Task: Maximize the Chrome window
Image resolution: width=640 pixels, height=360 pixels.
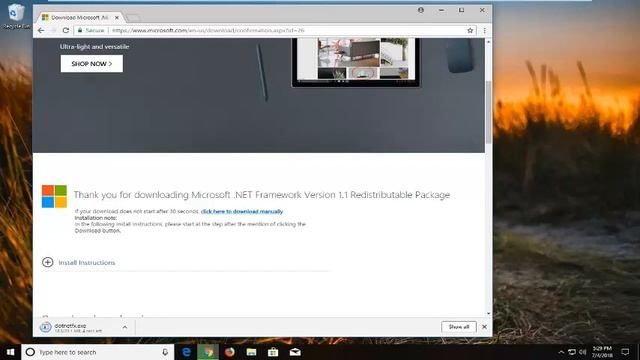Action: point(462,10)
